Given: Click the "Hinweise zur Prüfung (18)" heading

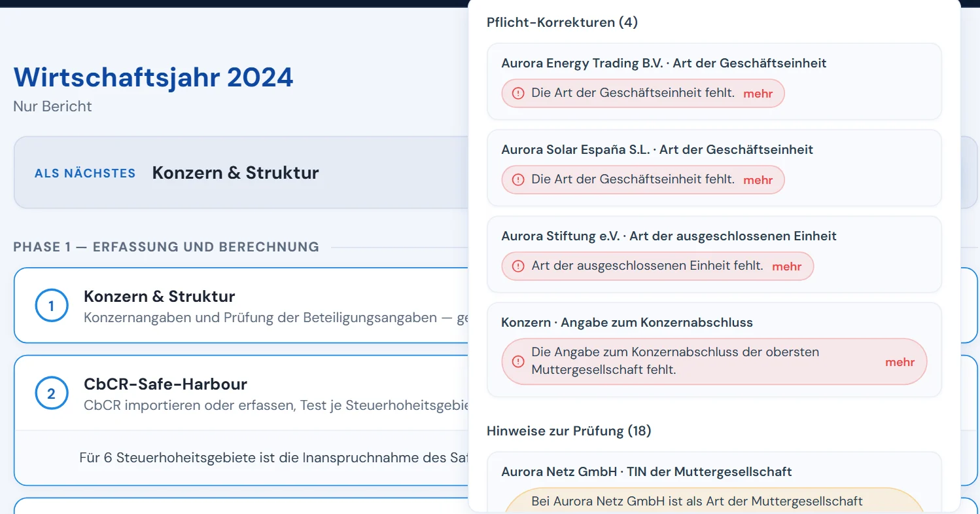Looking at the screenshot, I should 569,431.
